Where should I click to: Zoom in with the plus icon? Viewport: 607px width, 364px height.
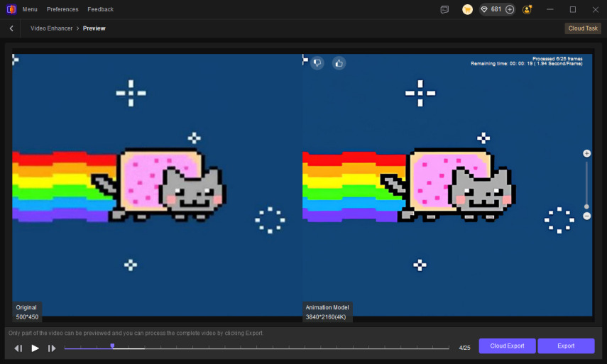click(587, 153)
